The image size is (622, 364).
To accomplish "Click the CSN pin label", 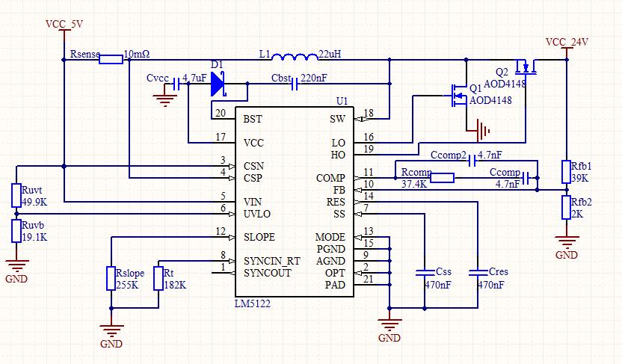I will 254,166.
